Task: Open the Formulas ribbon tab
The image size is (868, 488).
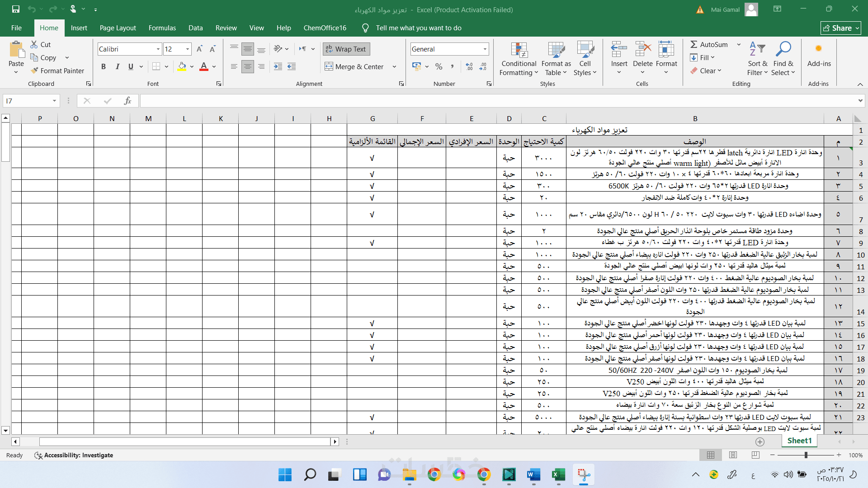Action: pos(162,28)
